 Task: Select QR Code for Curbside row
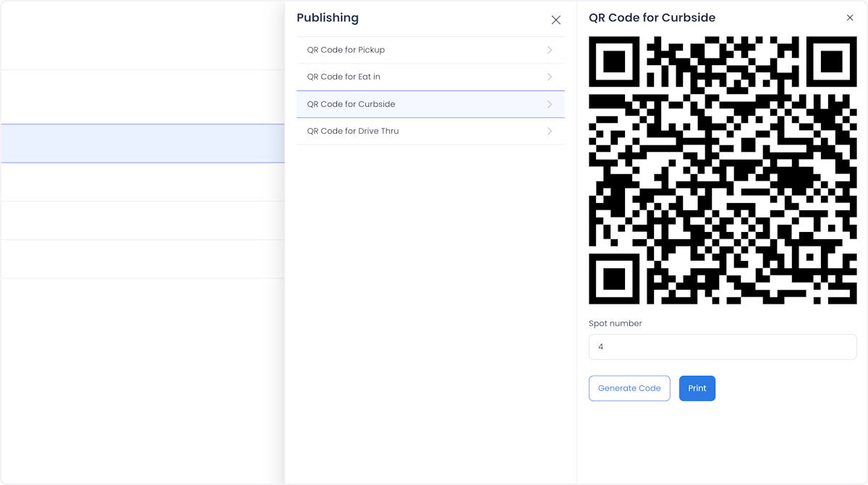coord(430,104)
